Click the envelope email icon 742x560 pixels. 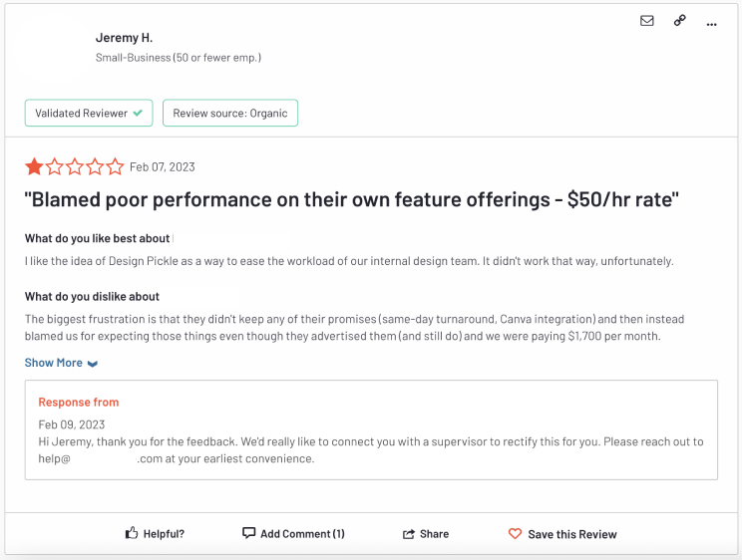point(647,21)
